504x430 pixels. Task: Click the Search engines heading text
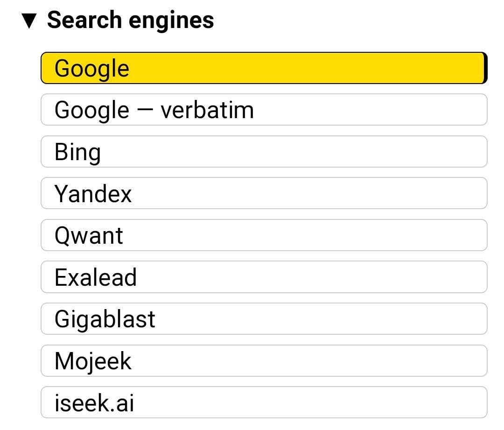[130, 21]
